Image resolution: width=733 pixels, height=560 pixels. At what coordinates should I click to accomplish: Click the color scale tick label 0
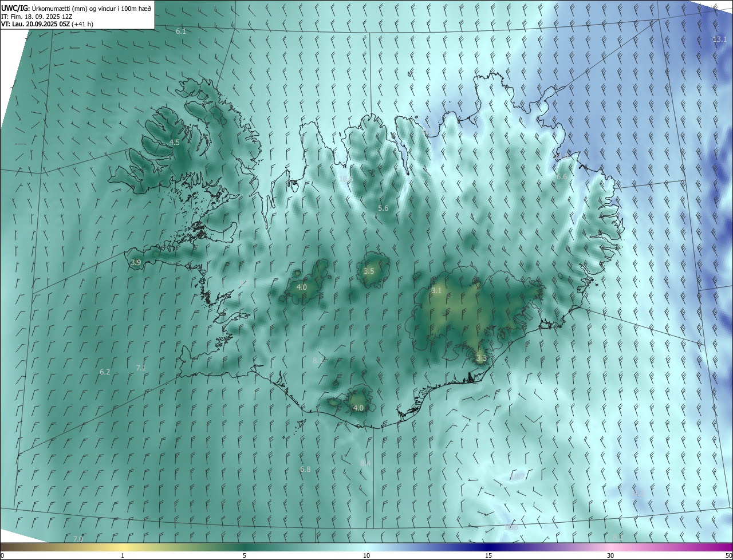pos(2,555)
